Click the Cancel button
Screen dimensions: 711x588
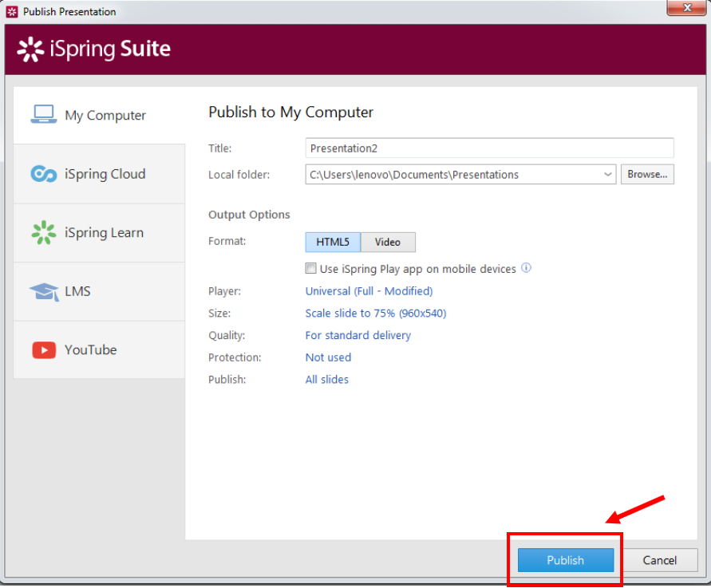(660, 560)
